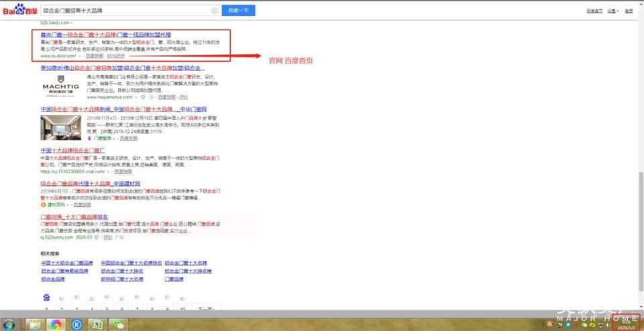Click the Baidu paw pagination icon
The image size is (644, 331).
[46, 297]
